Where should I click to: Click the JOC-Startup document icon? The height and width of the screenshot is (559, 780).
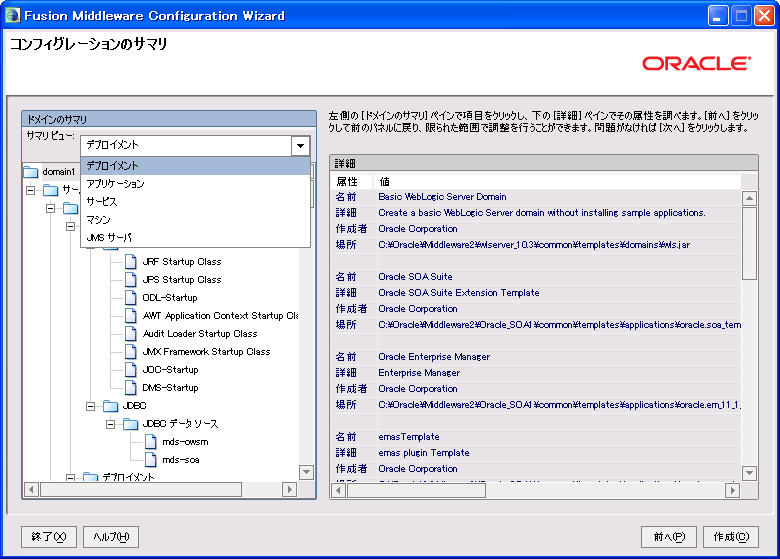pos(131,370)
